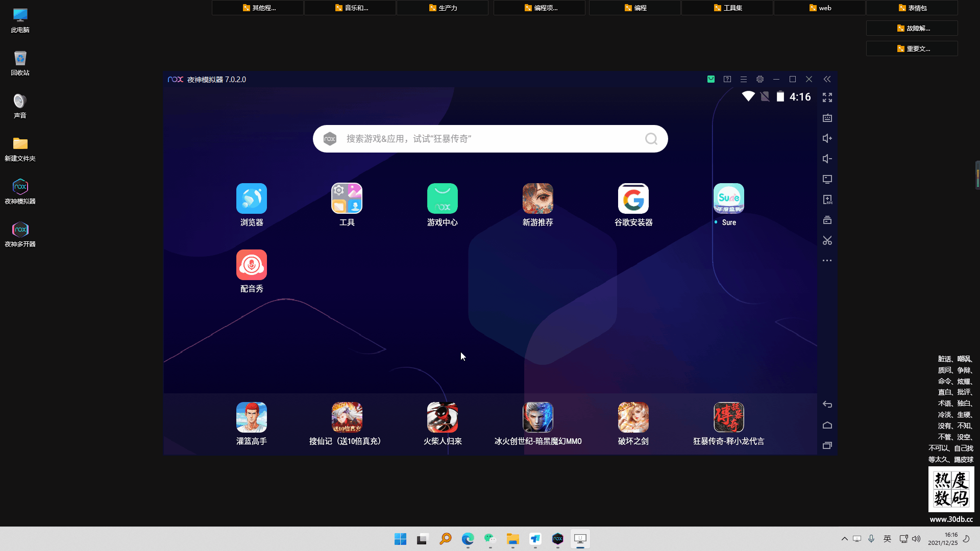Viewport: 980px width, 551px height.
Task: Decrease volume in Nox sidebar
Action: pyautogui.click(x=827, y=159)
